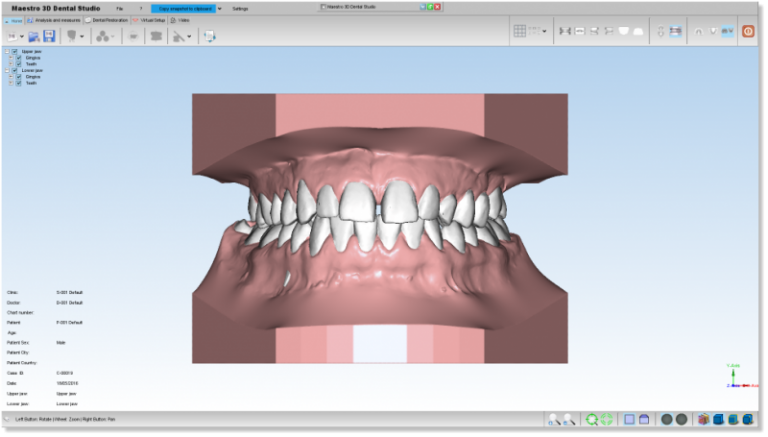
Task: Click Copy snapshot to clipboard button
Action: (183, 8)
